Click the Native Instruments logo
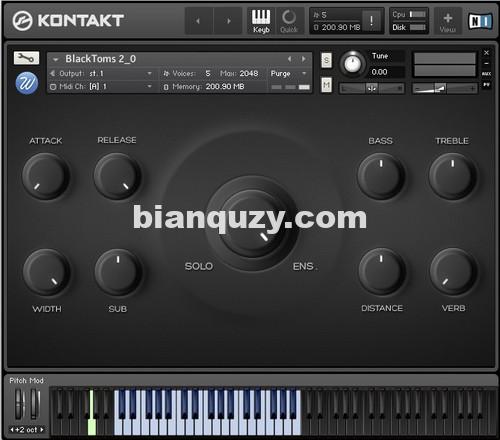This screenshot has width=500, height=440. pos(480,21)
